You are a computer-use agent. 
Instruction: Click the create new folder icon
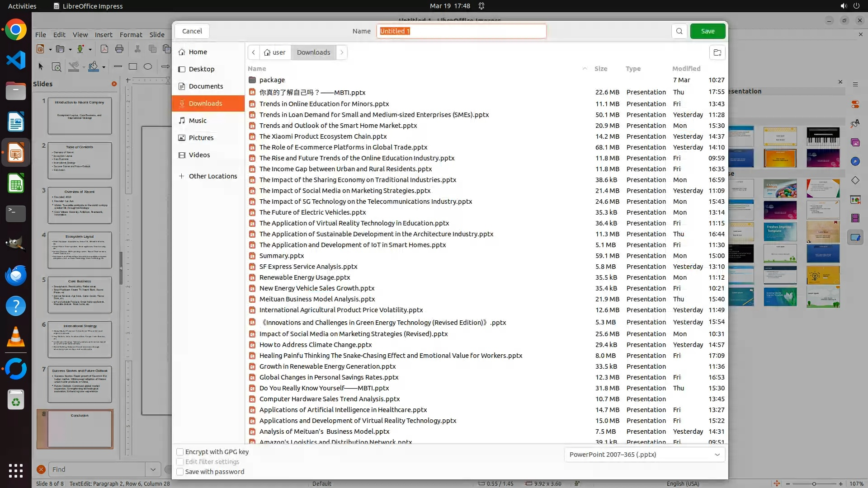[717, 52]
